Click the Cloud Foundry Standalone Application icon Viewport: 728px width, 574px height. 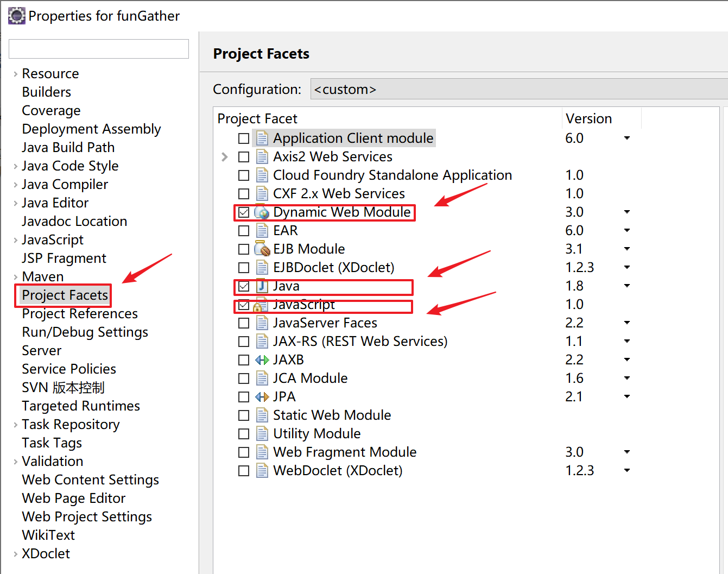262,175
